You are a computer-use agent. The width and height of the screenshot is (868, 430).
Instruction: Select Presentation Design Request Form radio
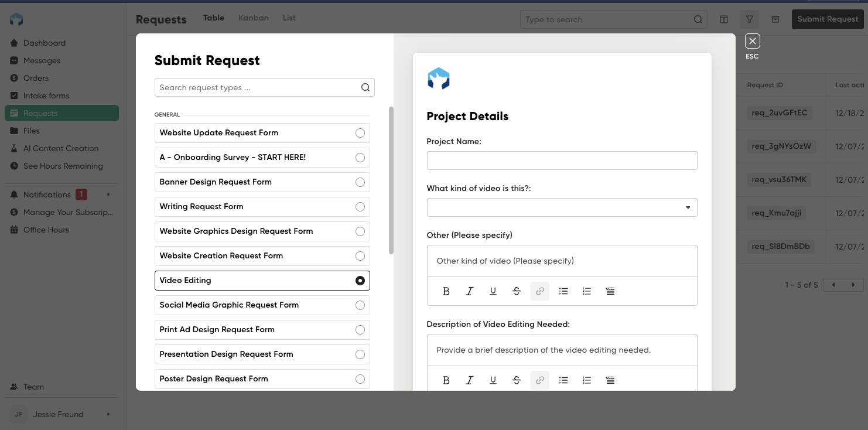coord(360,354)
